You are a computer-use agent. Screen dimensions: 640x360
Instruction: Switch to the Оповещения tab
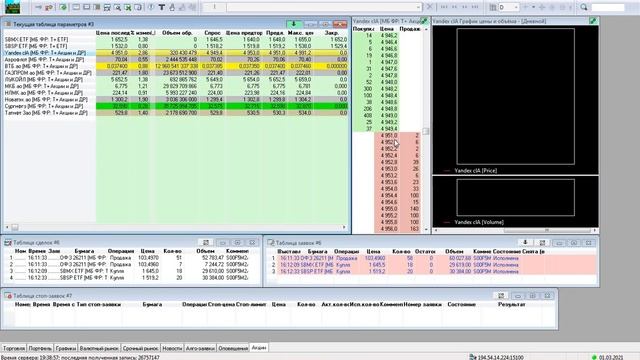233,348
